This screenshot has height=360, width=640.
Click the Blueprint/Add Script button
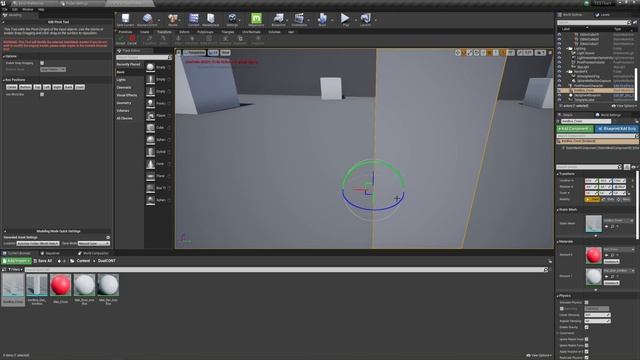(617, 129)
